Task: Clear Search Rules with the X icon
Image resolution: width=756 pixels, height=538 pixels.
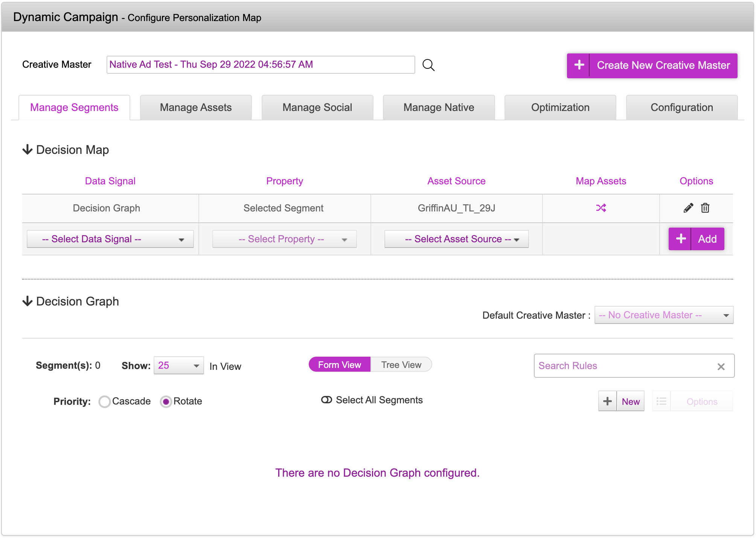Action: point(721,366)
